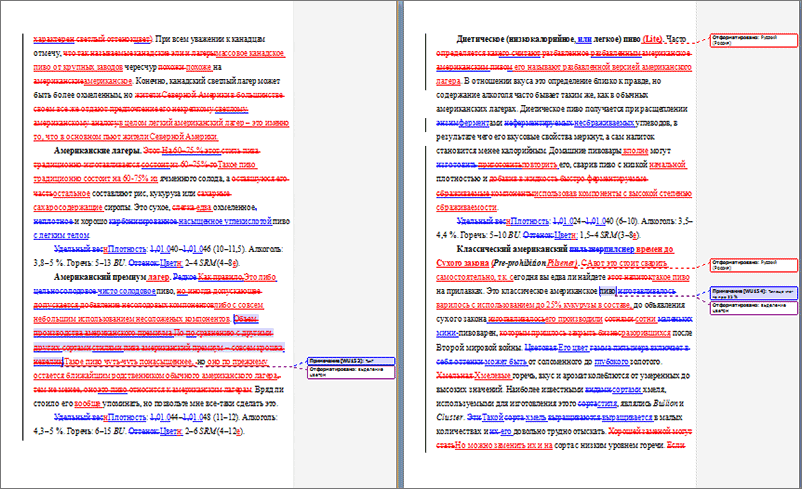Click the italic hop name 'Bullion'
The height and width of the screenshot is (489, 802).
[x=665, y=403]
